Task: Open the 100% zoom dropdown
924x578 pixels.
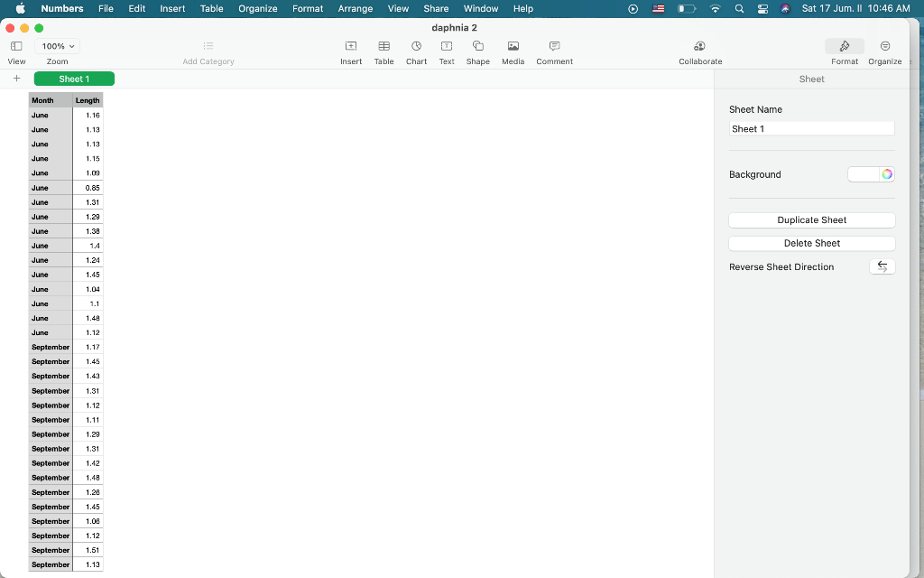Action: (x=57, y=46)
